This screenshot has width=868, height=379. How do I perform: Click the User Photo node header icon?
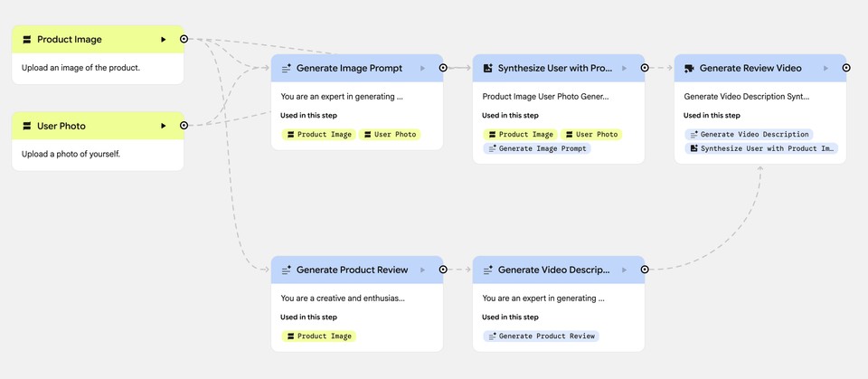point(27,127)
